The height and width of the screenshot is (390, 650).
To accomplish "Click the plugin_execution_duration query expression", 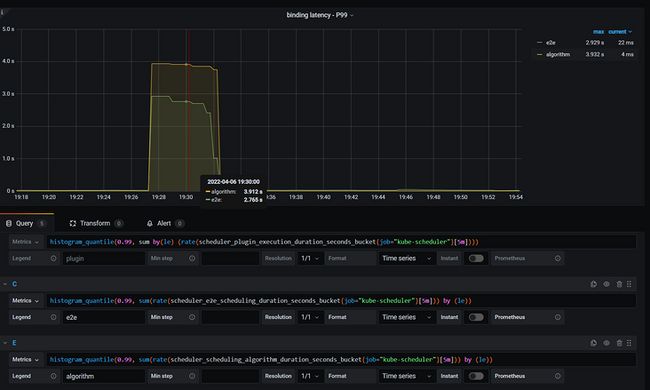I will (341, 242).
